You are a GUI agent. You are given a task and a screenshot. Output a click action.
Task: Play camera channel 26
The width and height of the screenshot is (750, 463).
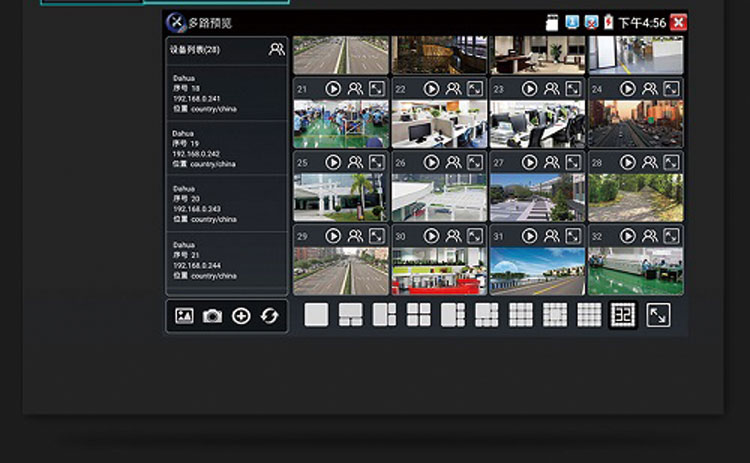tap(431, 163)
